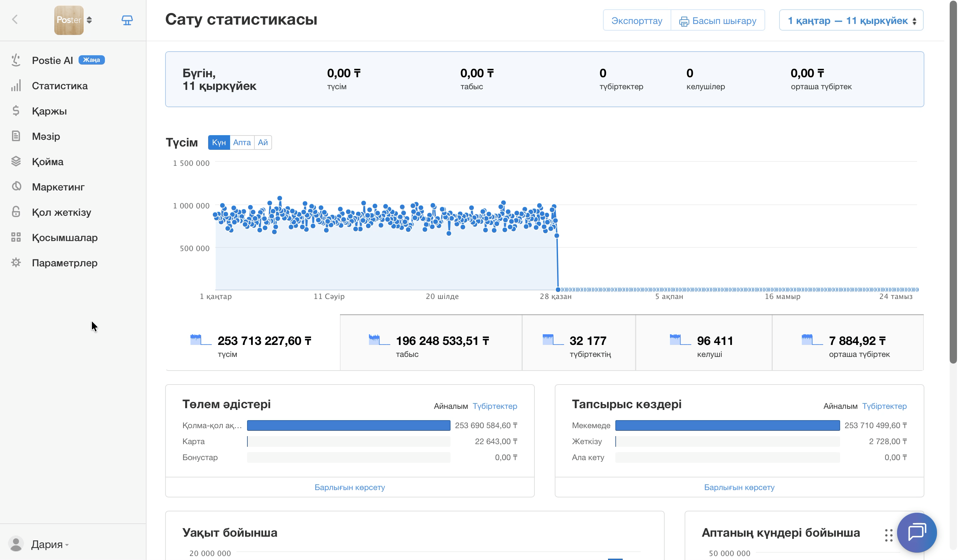959x560 pixels.
Task: Click the Дария user avatar icon
Action: pyautogui.click(x=16, y=544)
